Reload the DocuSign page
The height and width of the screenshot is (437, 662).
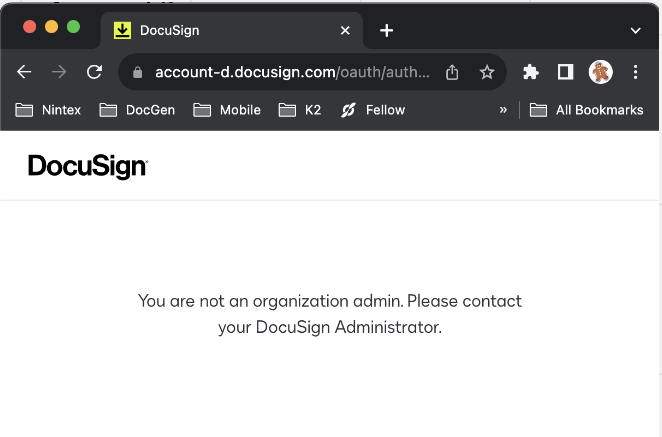pyautogui.click(x=95, y=72)
